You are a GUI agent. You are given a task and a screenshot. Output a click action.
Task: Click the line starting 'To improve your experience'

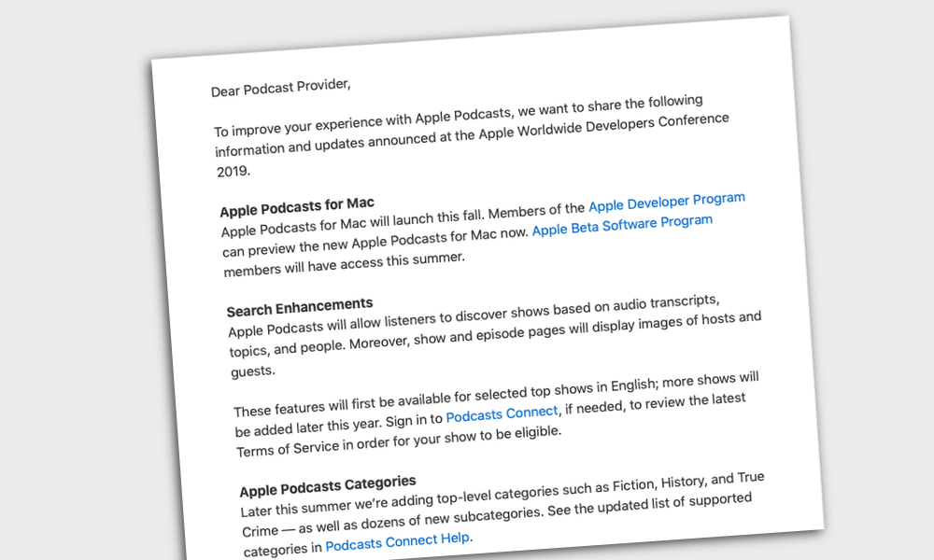(458, 116)
